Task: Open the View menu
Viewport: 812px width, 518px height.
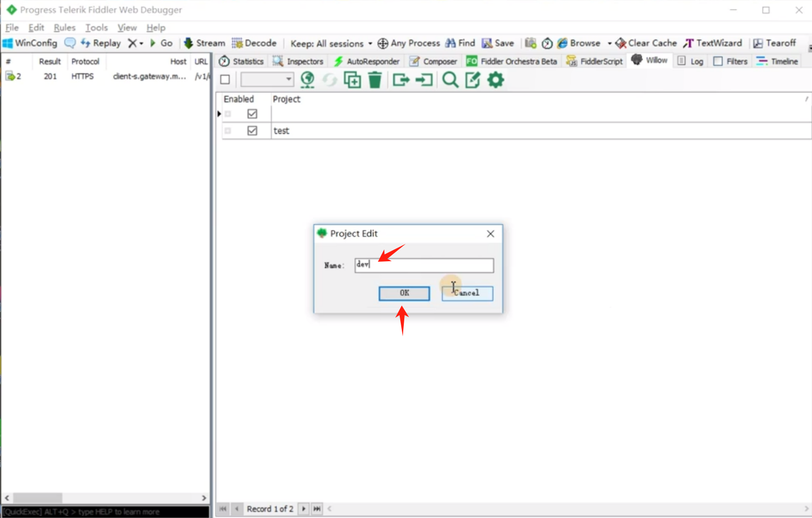Action: 127,28
